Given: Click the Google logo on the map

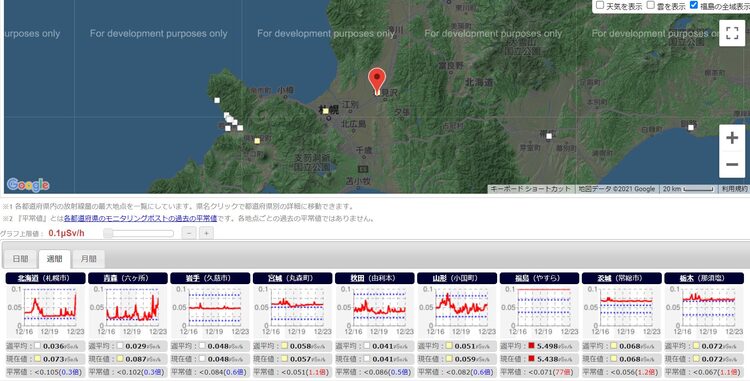Looking at the screenshot, I should (28, 185).
